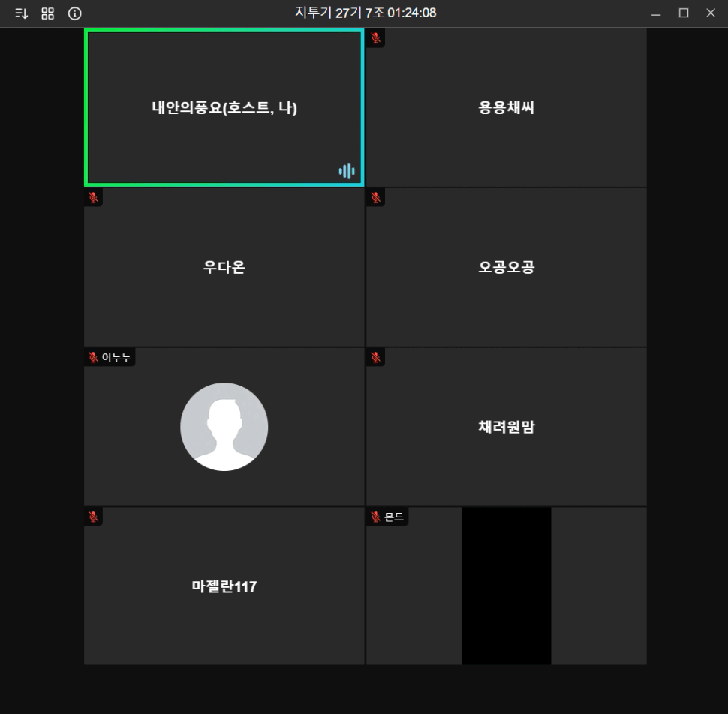728x714 pixels.
Task: Select the 내안의풍요(호스트, 나) video tile
Action: (224, 108)
